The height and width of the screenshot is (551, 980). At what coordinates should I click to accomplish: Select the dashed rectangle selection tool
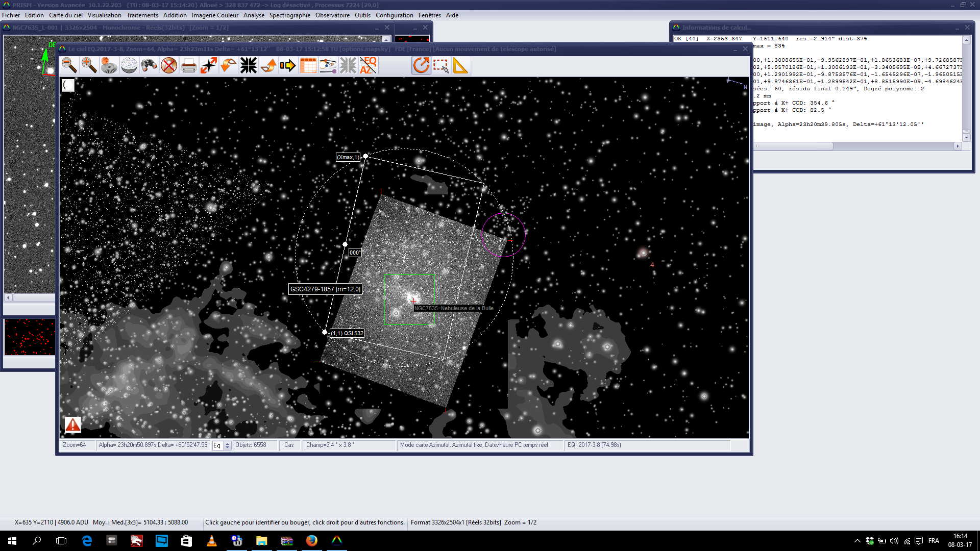pos(441,65)
